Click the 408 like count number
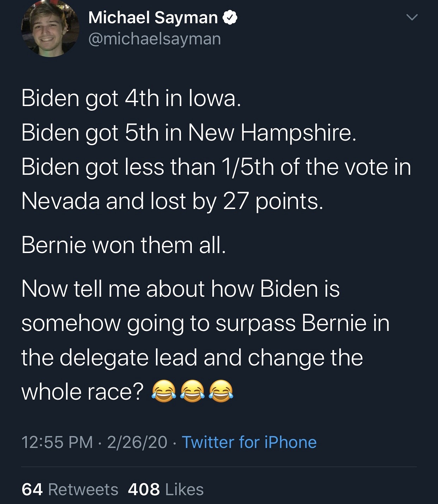Image resolution: width=438 pixels, height=504 pixels. [144, 490]
